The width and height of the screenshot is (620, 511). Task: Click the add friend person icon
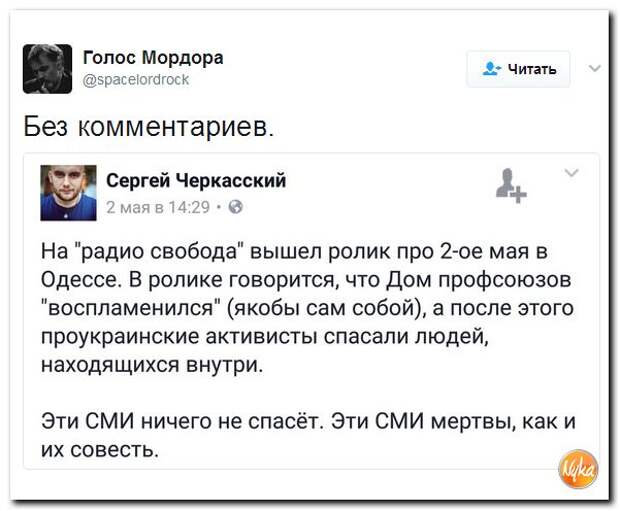(511, 186)
